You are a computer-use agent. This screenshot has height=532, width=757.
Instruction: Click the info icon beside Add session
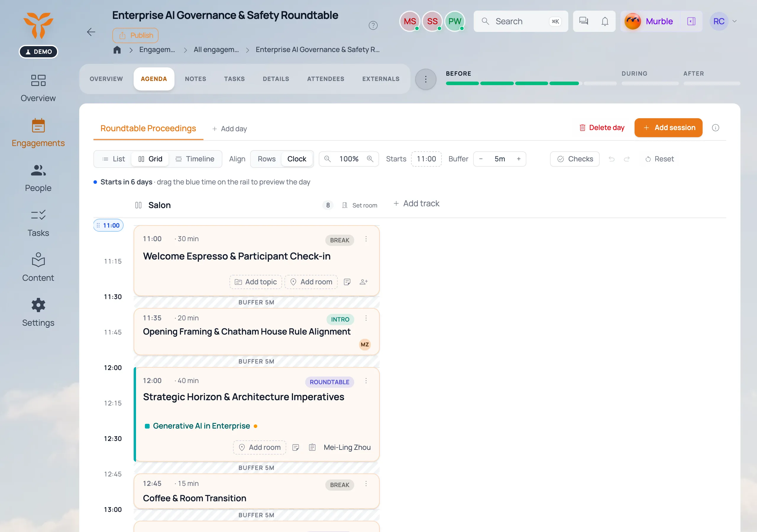(x=715, y=128)
